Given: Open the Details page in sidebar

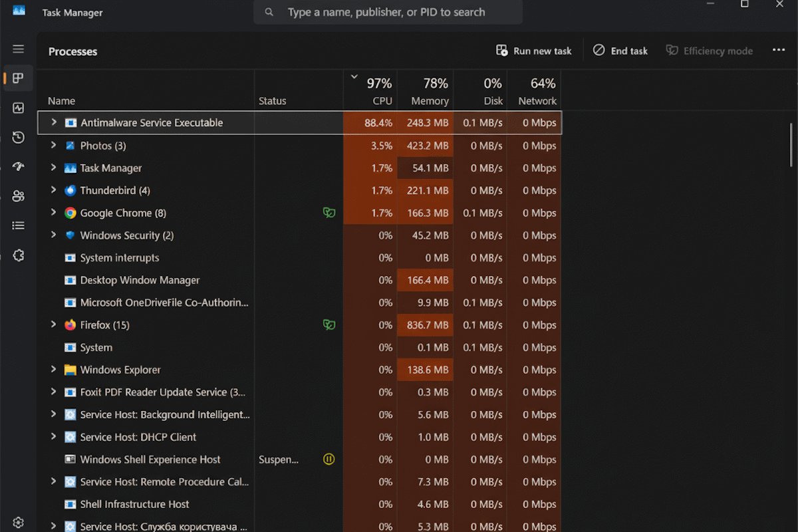Looking at the screenshot, I should (18, 226).
